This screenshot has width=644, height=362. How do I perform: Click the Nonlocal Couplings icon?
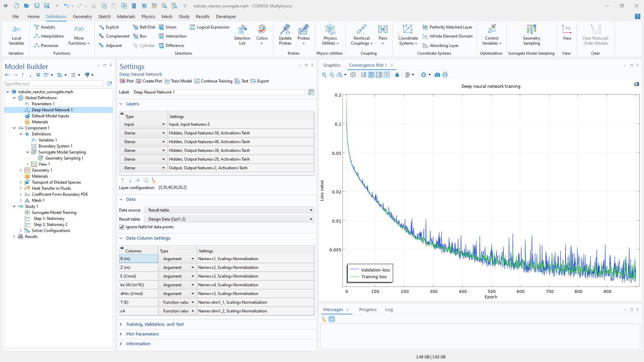[x=362, y=29]
